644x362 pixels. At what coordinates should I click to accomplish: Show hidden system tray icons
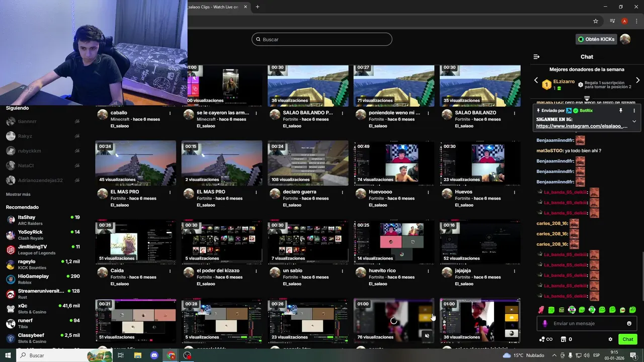click(x=555, y=355)
